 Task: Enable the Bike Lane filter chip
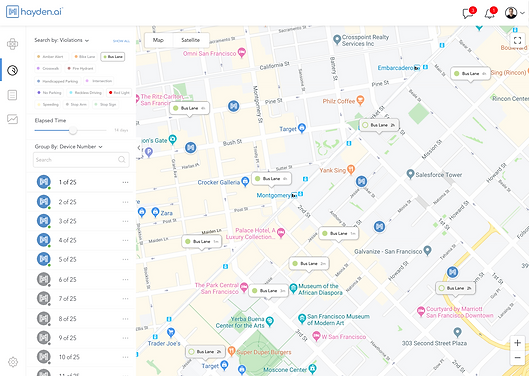click(84, 57)
